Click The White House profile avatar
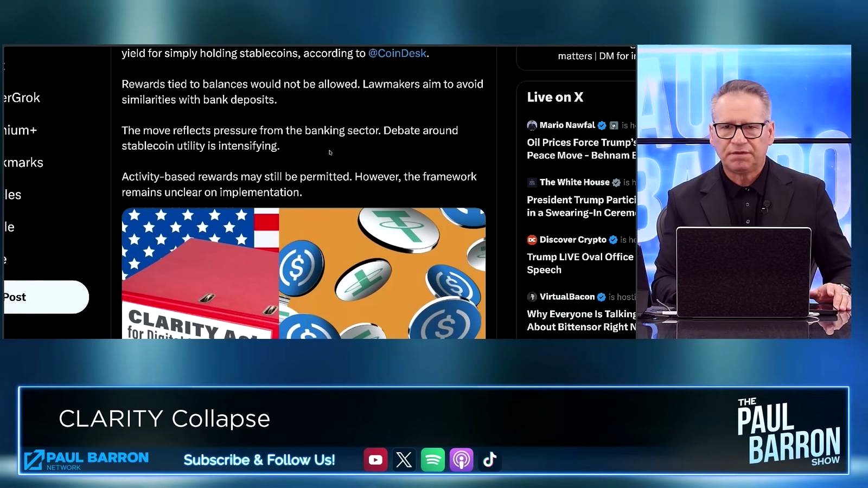This screenshot has height=488, width=868. pos(532,182)
